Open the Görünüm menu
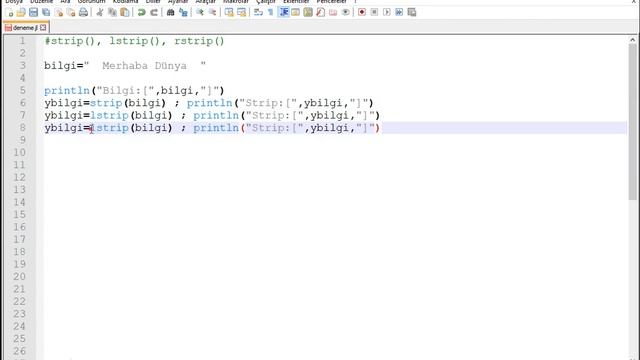This screenshot has width=640, height=360. [x=91, y=2]
